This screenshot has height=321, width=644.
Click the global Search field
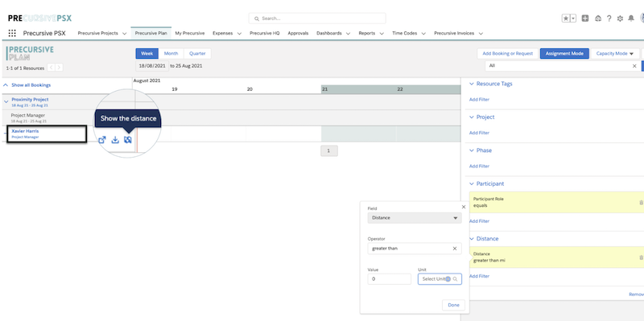(317, 19)
